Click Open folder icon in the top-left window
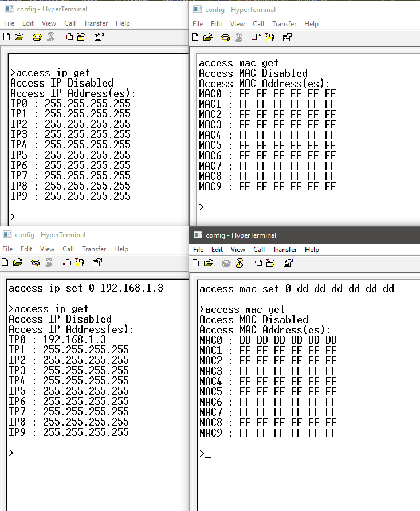This screenshot has width=420, height=511. point(19,37)
